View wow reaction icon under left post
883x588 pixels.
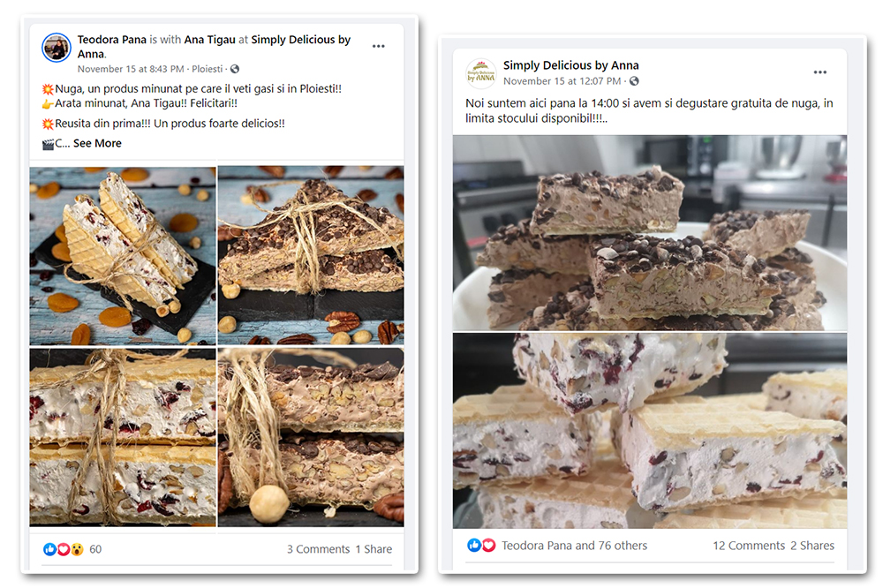point(77,549)
